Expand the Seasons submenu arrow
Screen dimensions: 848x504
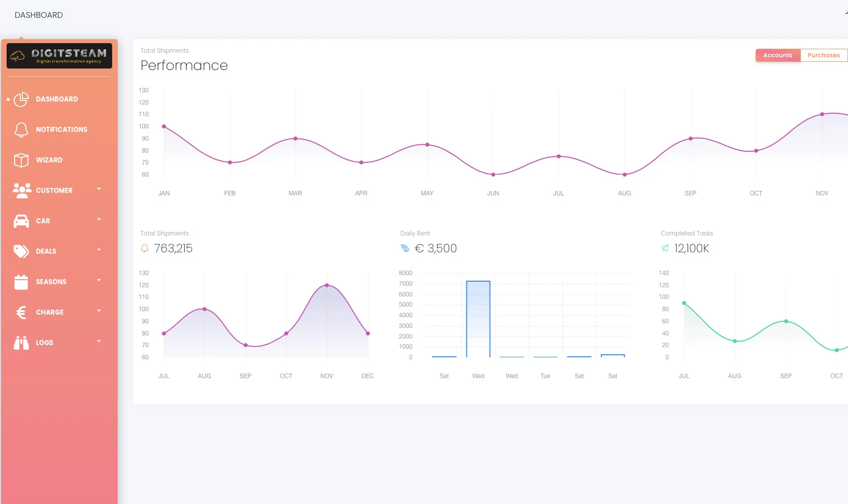click(99, 280)
